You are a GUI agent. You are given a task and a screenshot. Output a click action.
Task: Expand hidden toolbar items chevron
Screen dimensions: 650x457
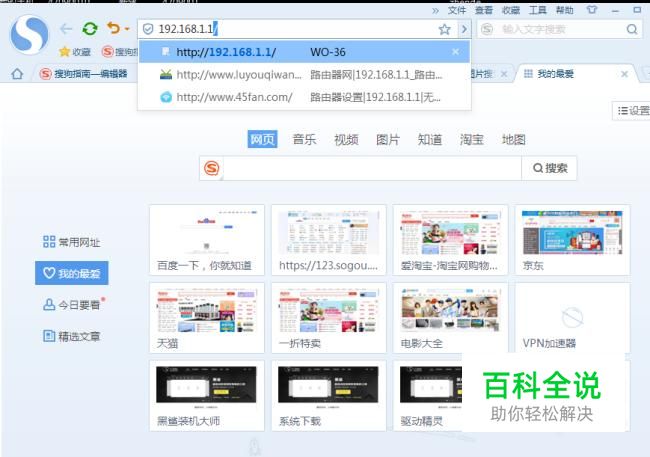pyautogui.click(x=435, y=10)
